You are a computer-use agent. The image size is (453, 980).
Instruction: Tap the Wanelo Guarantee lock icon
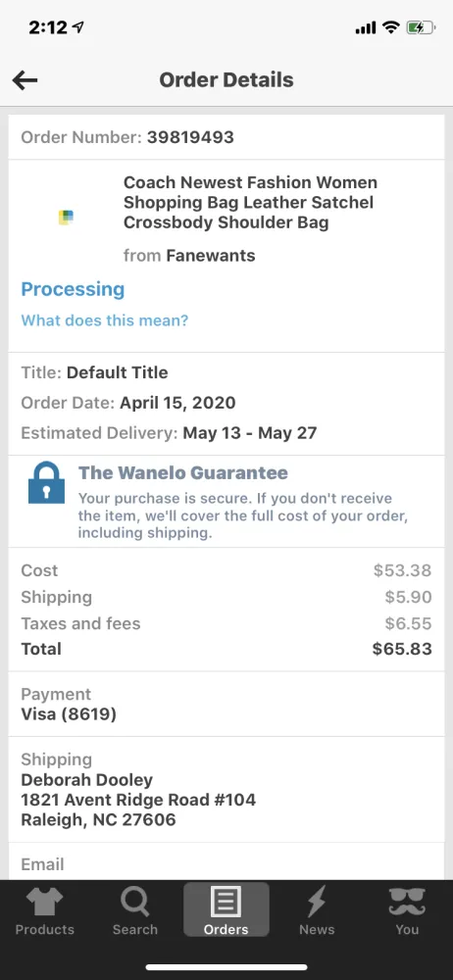(46, 482)
